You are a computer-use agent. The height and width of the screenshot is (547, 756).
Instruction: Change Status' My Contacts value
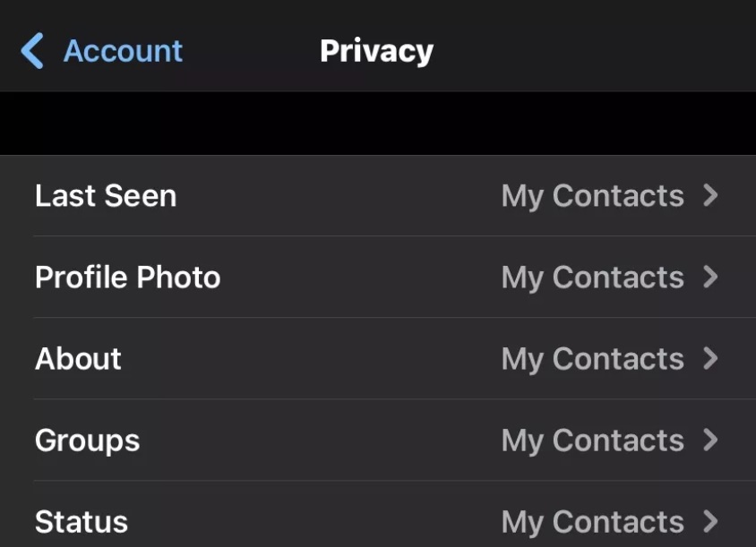click(593, 523)
